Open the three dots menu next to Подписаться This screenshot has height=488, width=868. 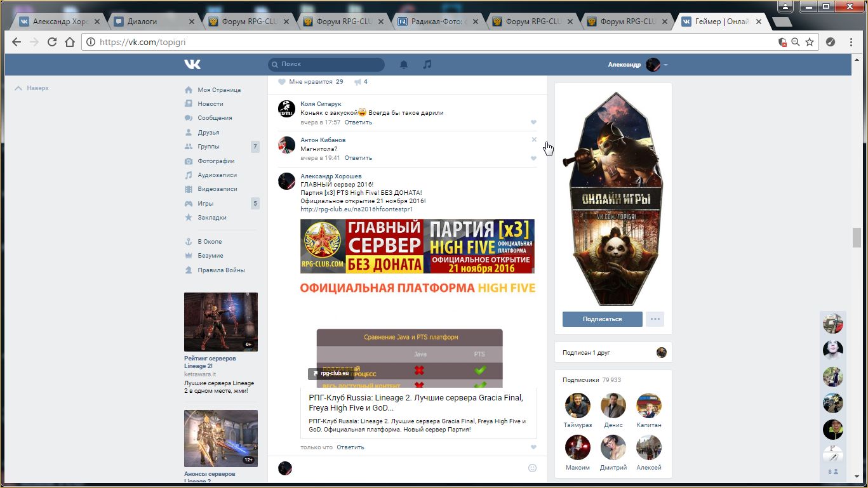655,319
